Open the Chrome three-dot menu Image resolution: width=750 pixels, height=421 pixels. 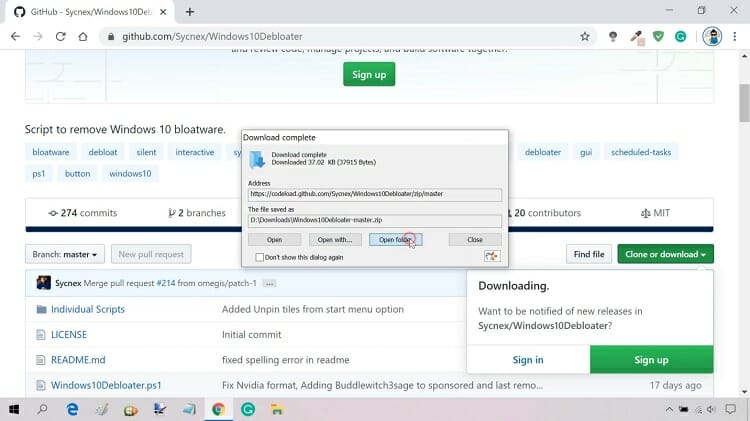tap(735, 36)
